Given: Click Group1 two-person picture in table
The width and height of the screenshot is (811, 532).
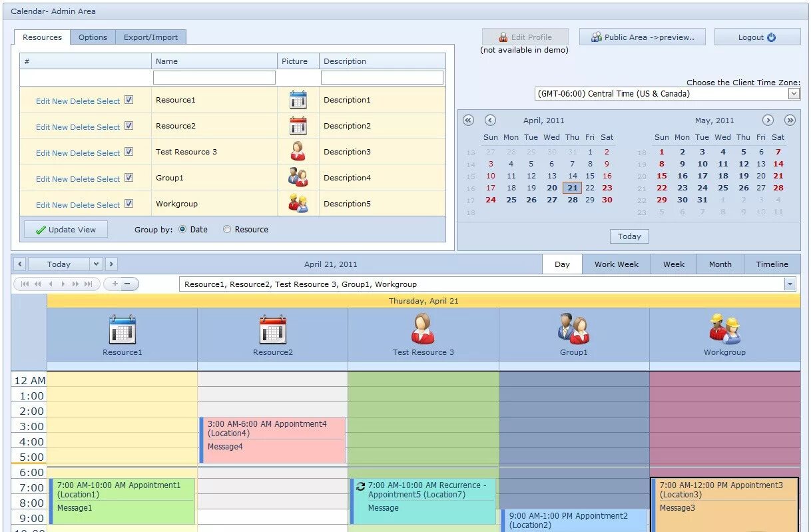Looking at the screenshot, I should click(x=298, y=178).
